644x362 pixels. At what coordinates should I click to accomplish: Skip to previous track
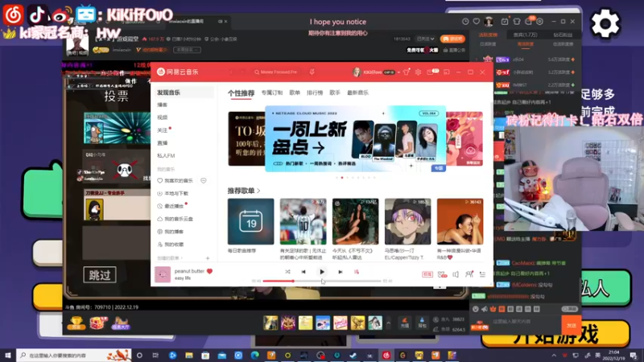(x=303, y=272)
